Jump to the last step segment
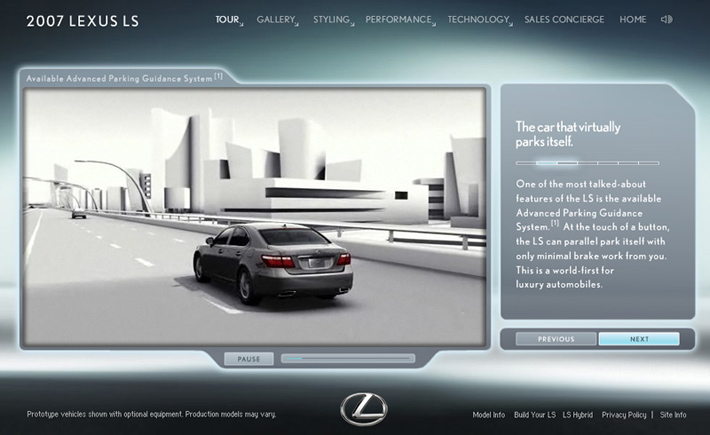710x435 pixels. [649, 163]
